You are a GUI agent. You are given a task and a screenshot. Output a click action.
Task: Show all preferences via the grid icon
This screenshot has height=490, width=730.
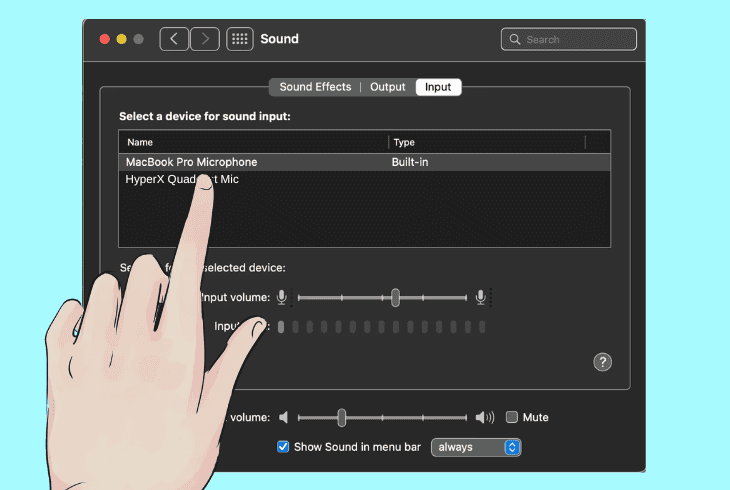[240, 39]
